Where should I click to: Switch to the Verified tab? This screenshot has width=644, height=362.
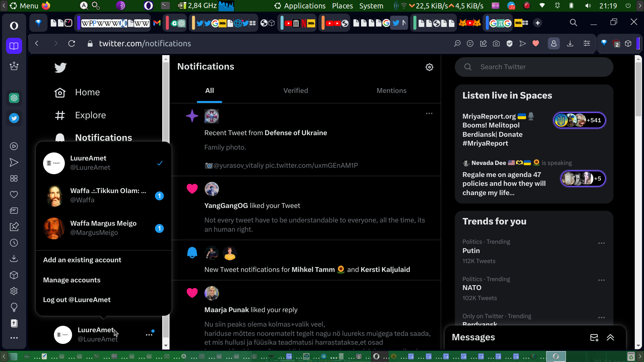(x=295, y=91)
